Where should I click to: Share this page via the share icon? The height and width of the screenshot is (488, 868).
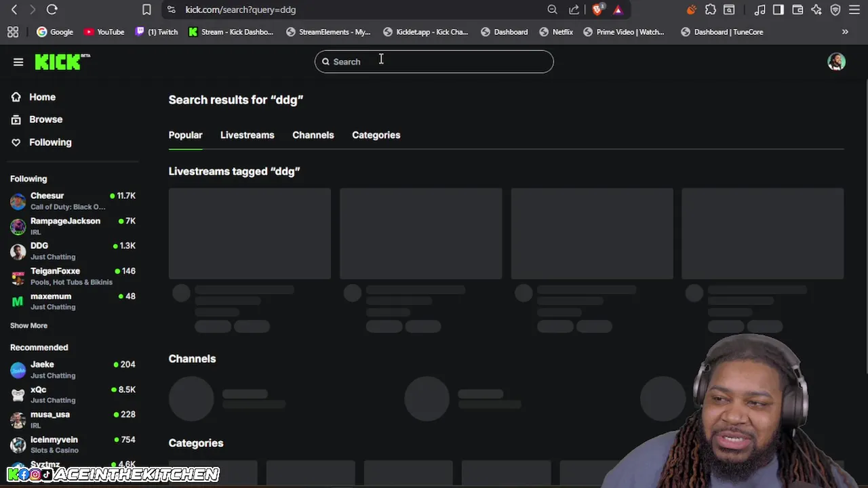pyautogui.click(x=574, y=9)
